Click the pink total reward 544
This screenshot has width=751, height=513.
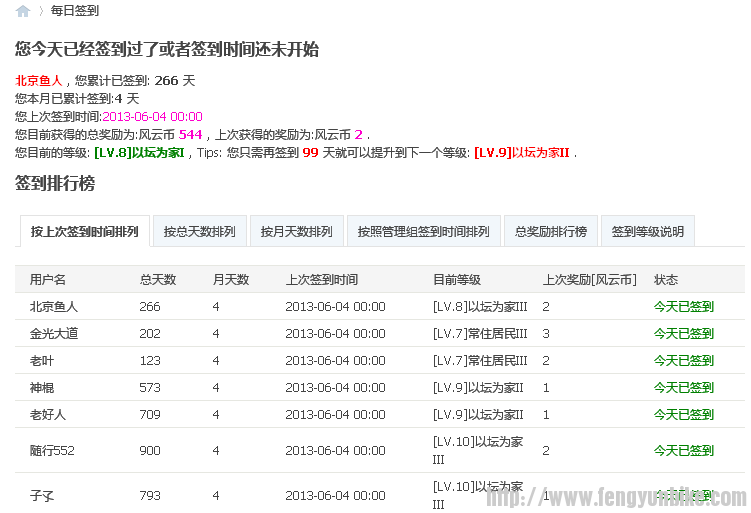coord(191,135)
